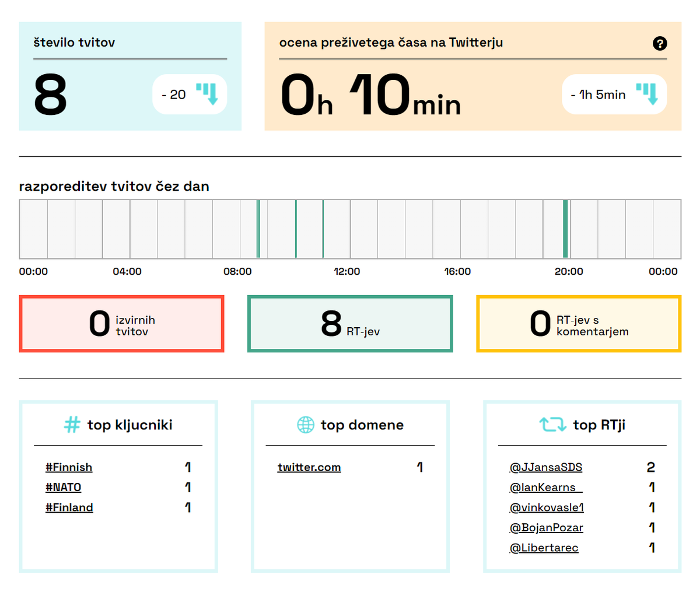Screen dimensions: 700x613
Task: Open the #Finnish hashtag link
Action: tap(69, 467)
